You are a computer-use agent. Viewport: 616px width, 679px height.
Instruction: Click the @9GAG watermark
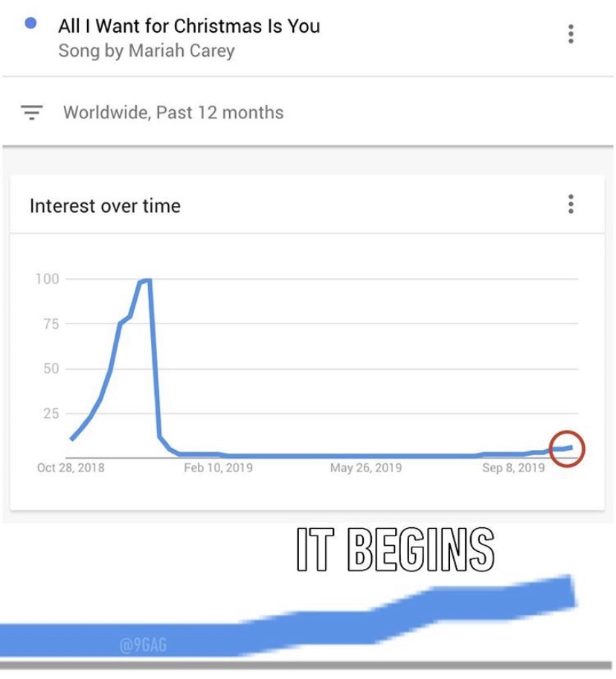143,645
